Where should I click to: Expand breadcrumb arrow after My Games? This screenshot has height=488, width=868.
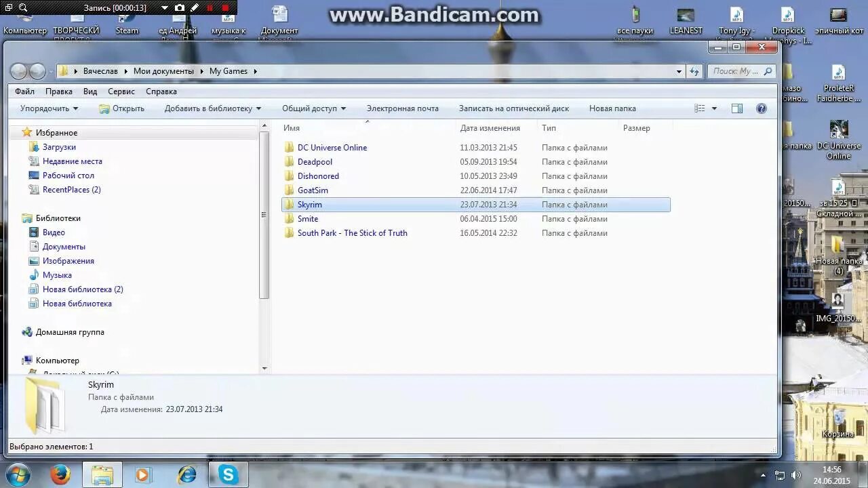256,71
